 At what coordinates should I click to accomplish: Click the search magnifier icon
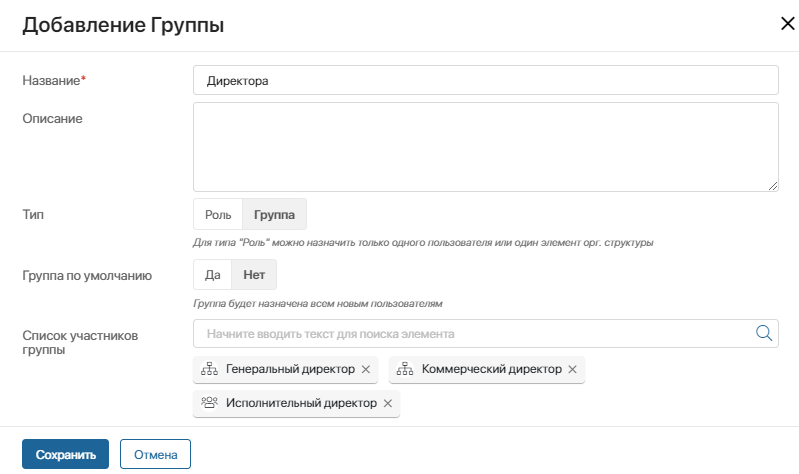763,333
